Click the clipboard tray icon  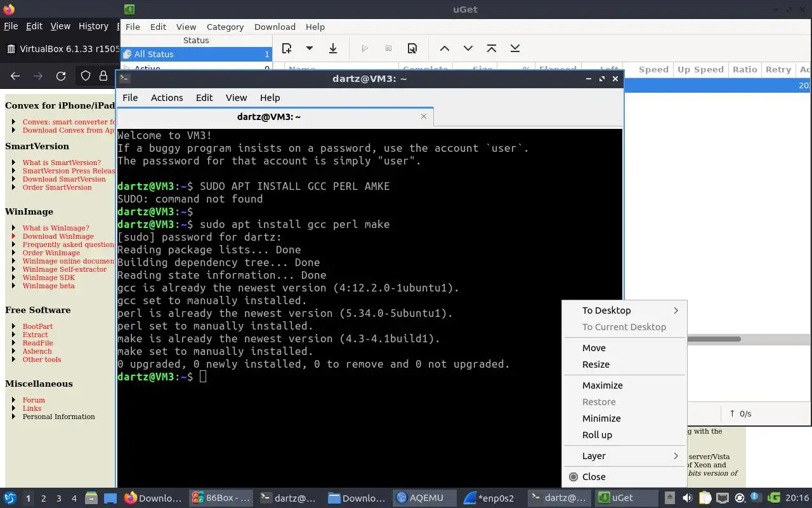point(705,498)
